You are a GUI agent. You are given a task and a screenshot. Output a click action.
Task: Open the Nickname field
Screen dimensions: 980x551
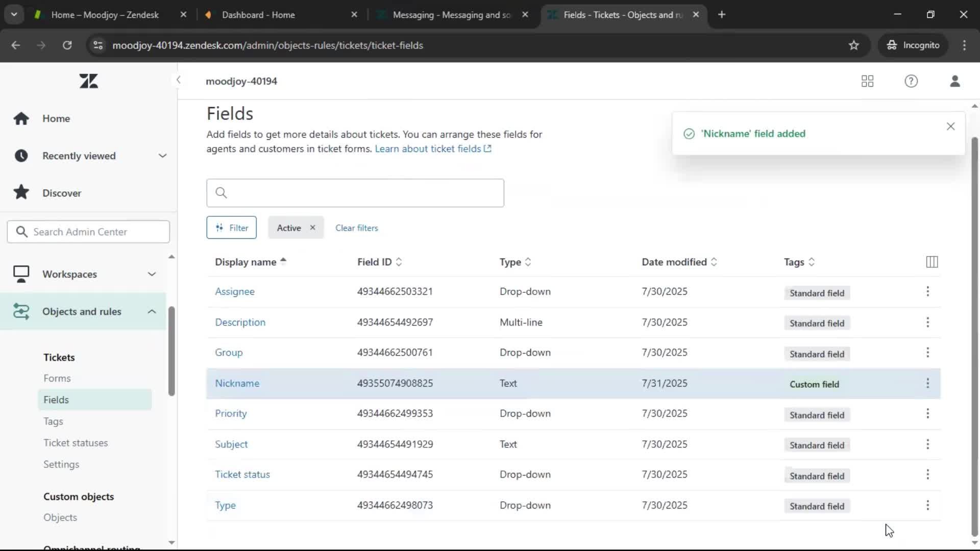237,383
